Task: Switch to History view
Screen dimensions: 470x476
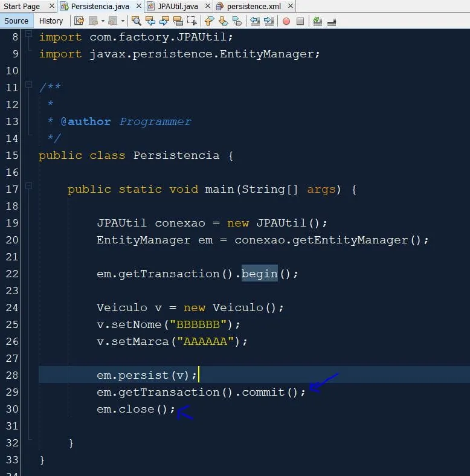Action: pyautogui.click(x=51, y=21)
